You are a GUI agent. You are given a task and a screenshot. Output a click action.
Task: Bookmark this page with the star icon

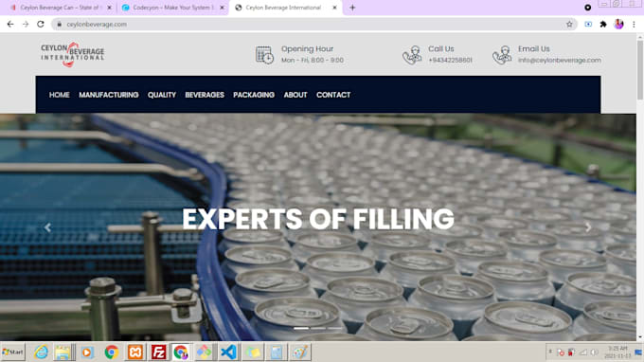(x=569, y=25)
